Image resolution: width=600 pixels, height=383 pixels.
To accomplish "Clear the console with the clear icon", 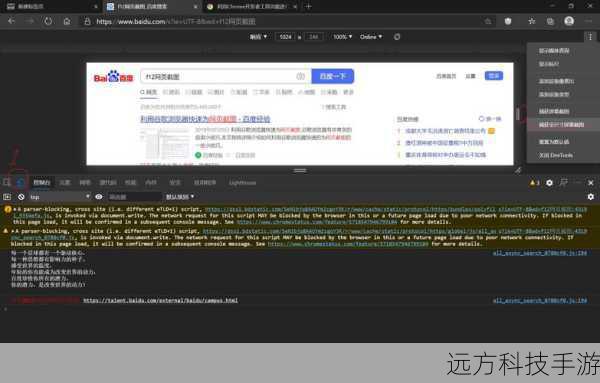I will [x=21, y=197].
